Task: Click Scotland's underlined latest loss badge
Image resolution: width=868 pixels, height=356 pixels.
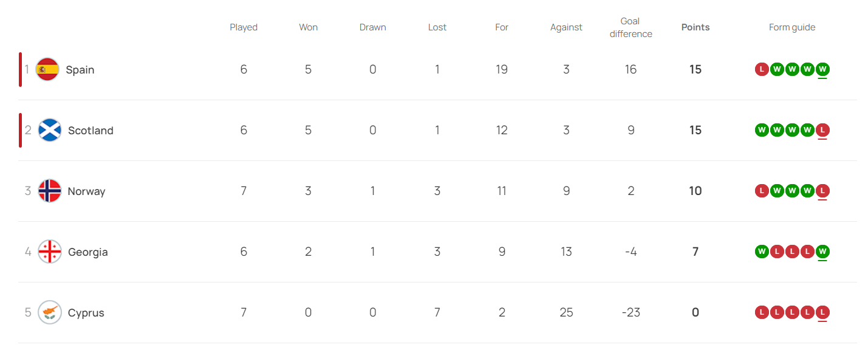Action: click(x=822, y=130)
